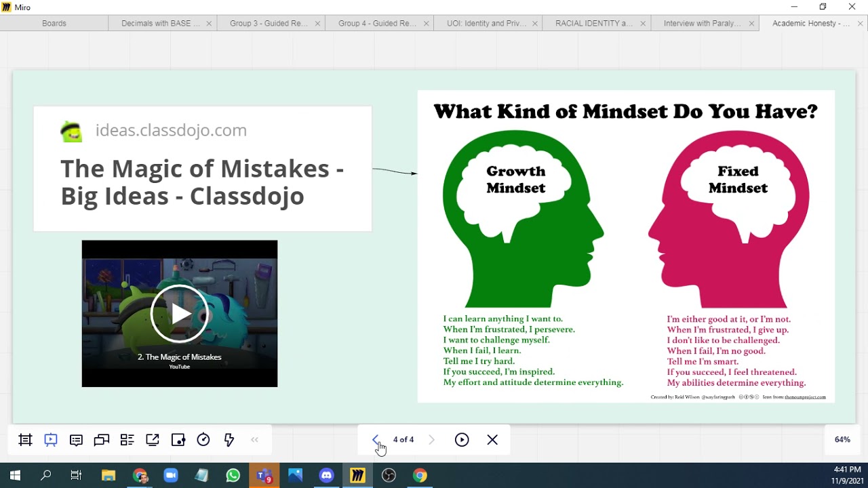Select the mindset infographic image

626,247
